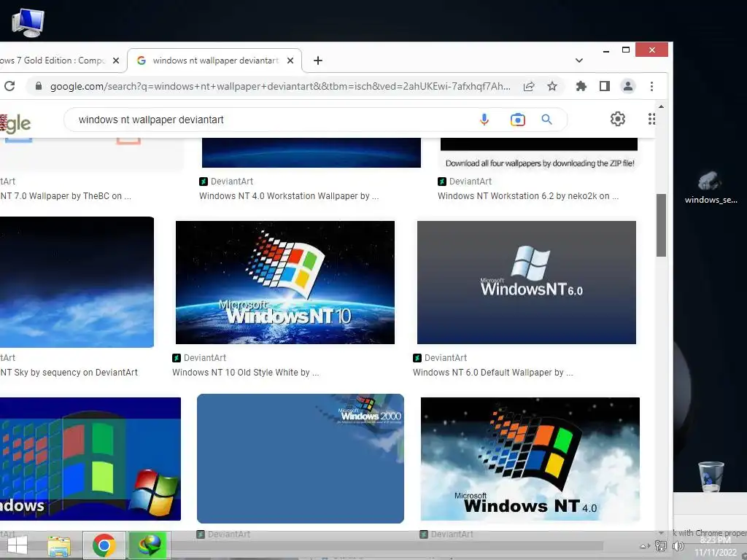747x560 pixels.
Task: Open 'Windows NT 6.0 Default Wallpaper by' link
Action: click(492, 373)
